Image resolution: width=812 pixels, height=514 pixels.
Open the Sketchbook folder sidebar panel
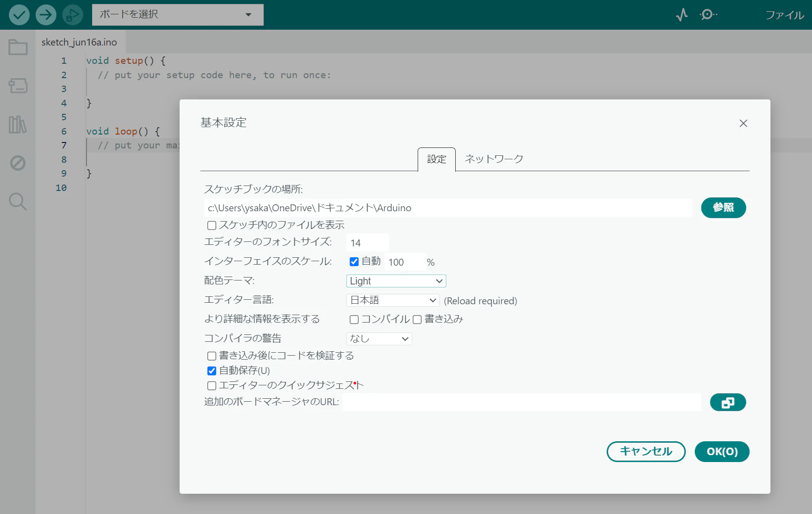(18, 47)
